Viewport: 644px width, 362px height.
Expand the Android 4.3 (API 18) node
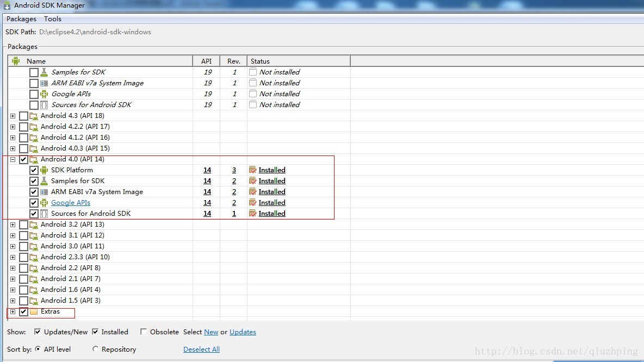(13, 116)
